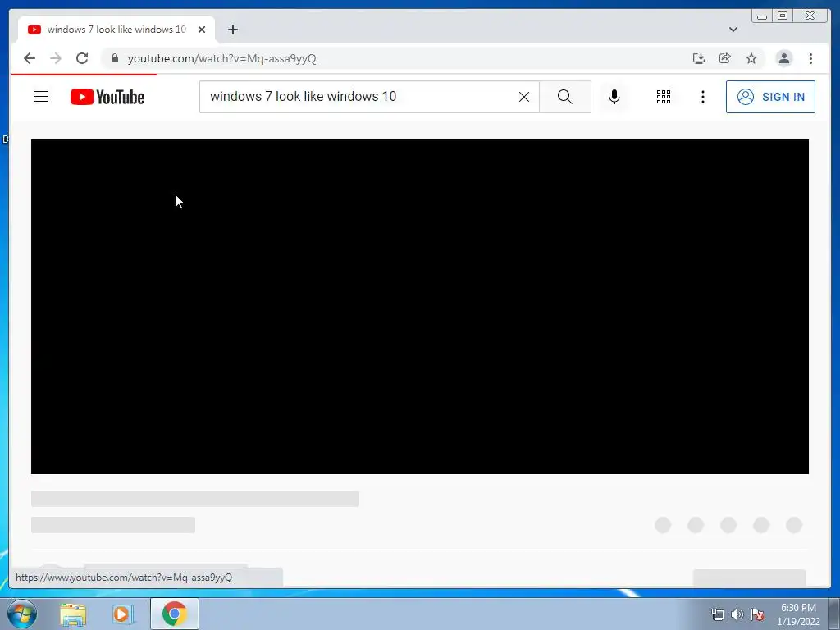Click the Show desktop strip

pos(834,614)
